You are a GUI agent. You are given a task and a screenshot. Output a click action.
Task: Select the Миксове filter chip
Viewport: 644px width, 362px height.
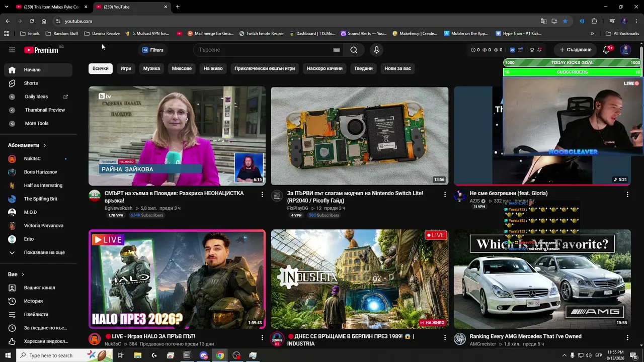182,68
